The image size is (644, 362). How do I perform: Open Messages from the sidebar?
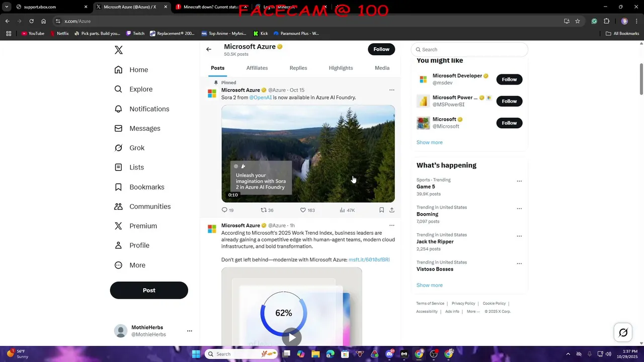point(137,128)
